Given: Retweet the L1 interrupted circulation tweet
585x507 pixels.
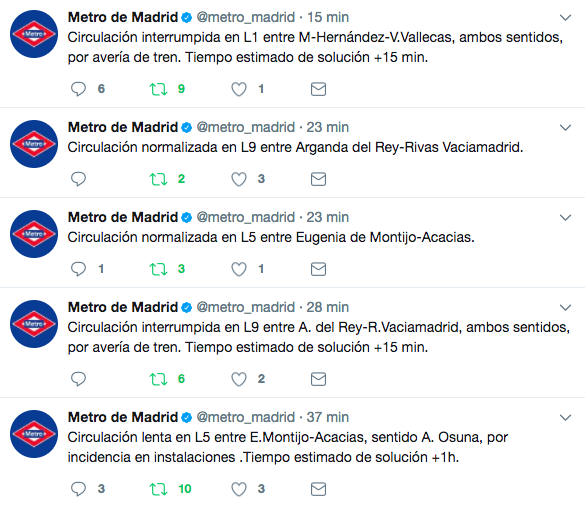Looking at the screenshot, I should click(158, 89).
